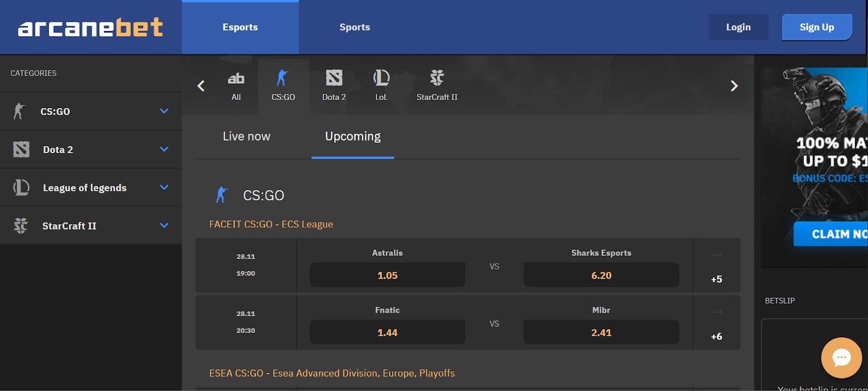
Task: Click the 100% match bonus banner image
Action: click(814, 167)
